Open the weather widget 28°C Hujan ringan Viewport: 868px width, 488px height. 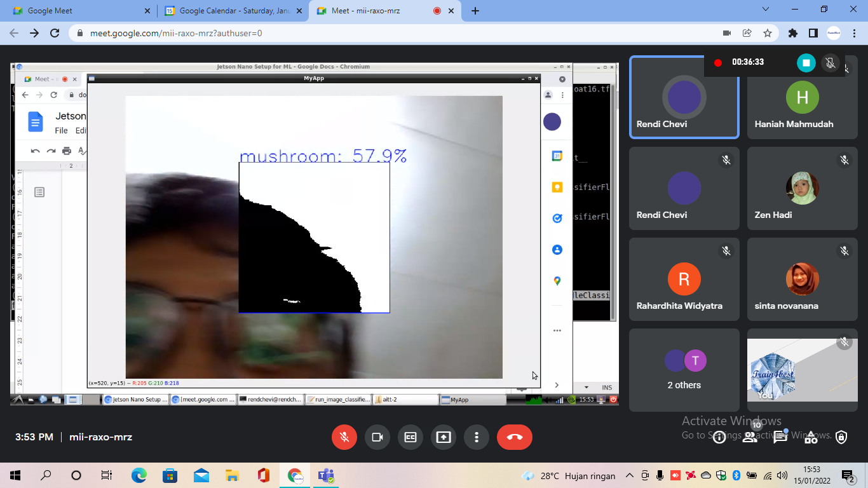[x=569, y=476]
